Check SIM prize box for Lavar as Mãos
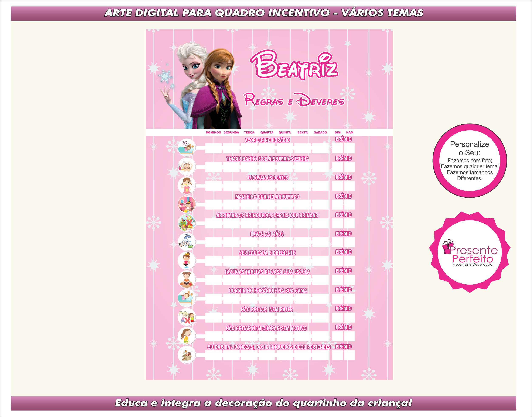Image resolution: width=532 pixels, height=417 pixels. tap(338, 242)
